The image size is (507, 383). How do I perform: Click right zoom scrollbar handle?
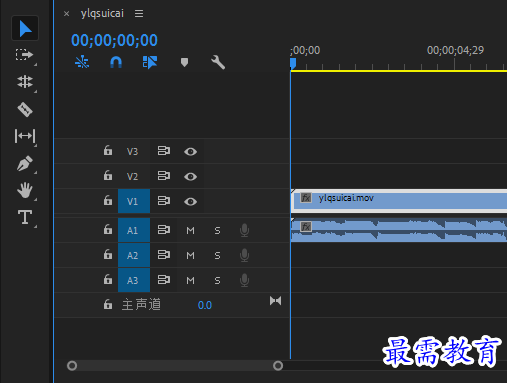[x=278, y=366]
